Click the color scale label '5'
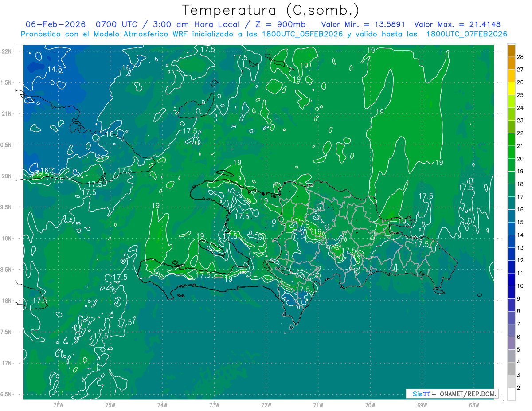This screenshot has width=532, height=411. point(519,350)
